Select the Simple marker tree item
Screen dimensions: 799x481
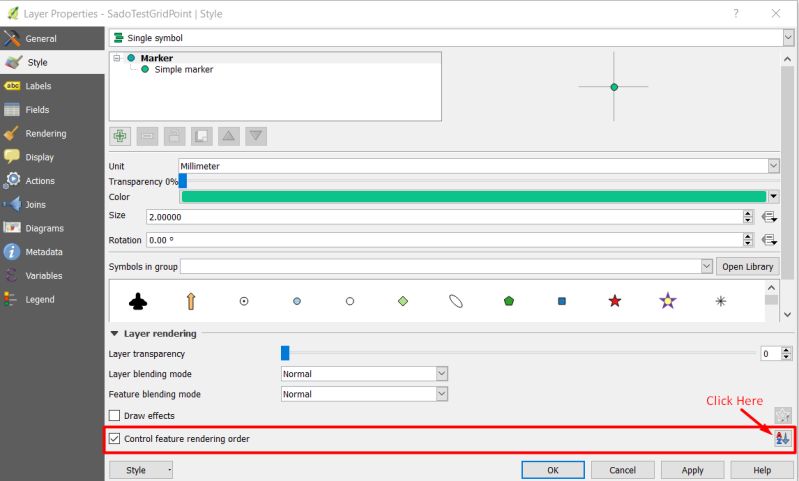coord(183,69)
